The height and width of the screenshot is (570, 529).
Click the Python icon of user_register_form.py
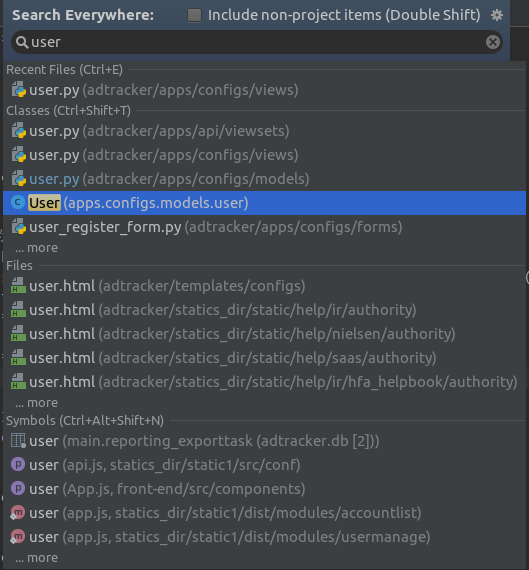tap(19, 226)
